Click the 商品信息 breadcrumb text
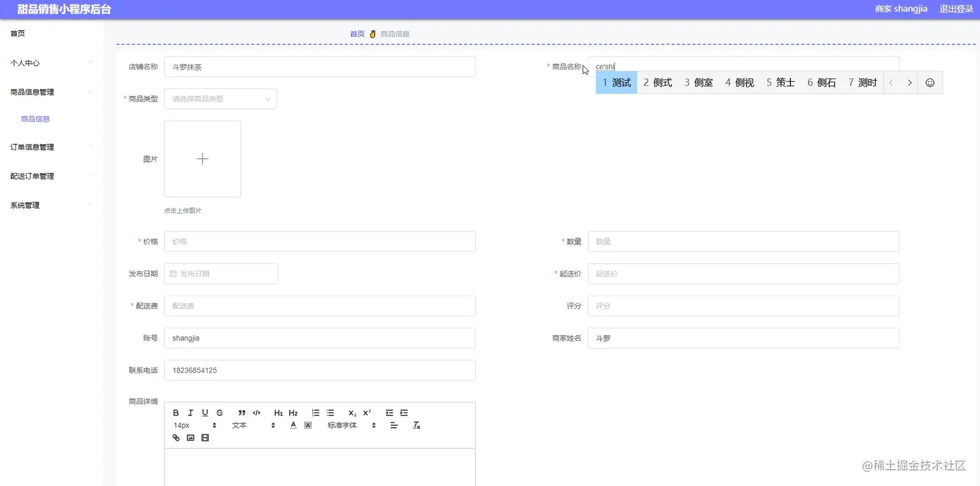 pos(395,34)
